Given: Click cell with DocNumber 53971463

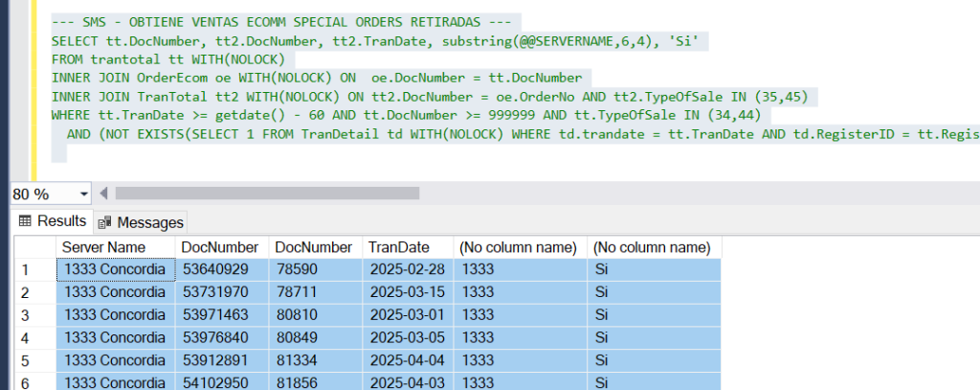Looking at the screenshot, I should [x=222, y=315].
